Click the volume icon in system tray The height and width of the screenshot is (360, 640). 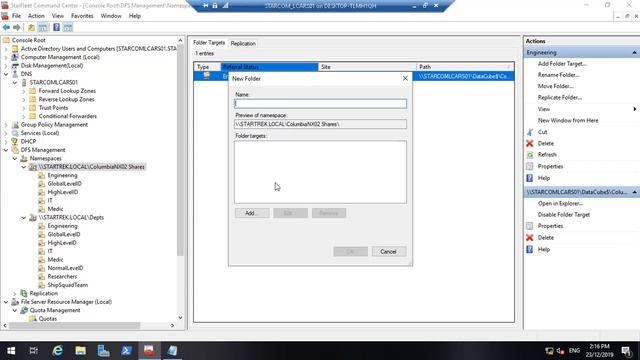pos(560,351)
